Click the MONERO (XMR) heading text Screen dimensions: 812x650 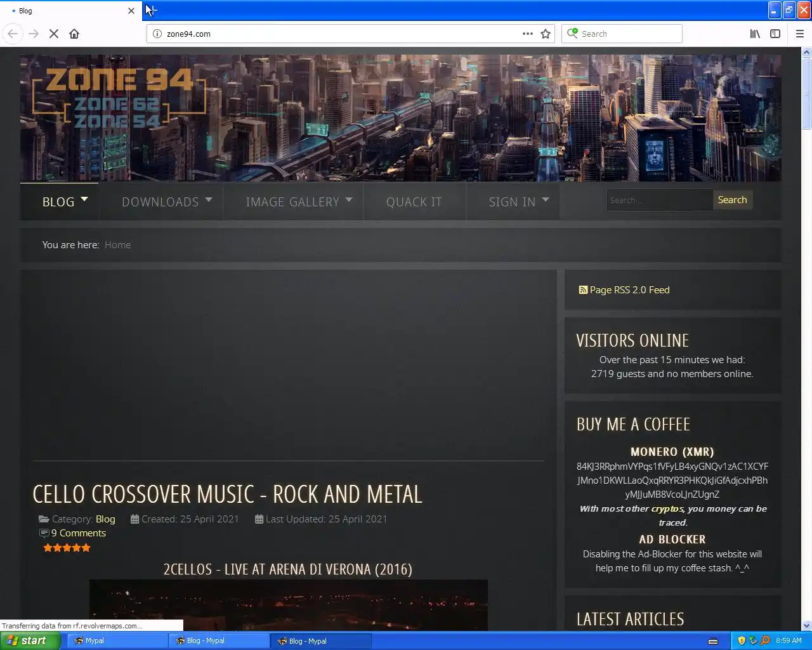[672, 452]
